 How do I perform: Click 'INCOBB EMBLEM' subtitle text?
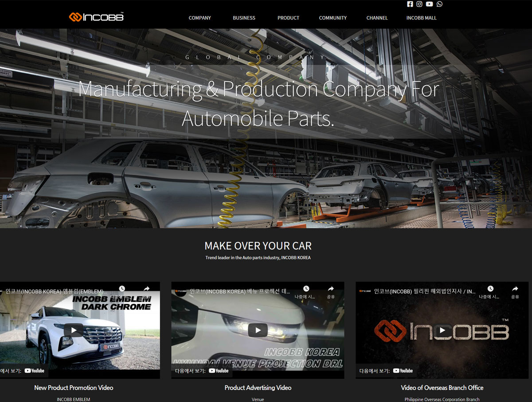click(74, 399)
